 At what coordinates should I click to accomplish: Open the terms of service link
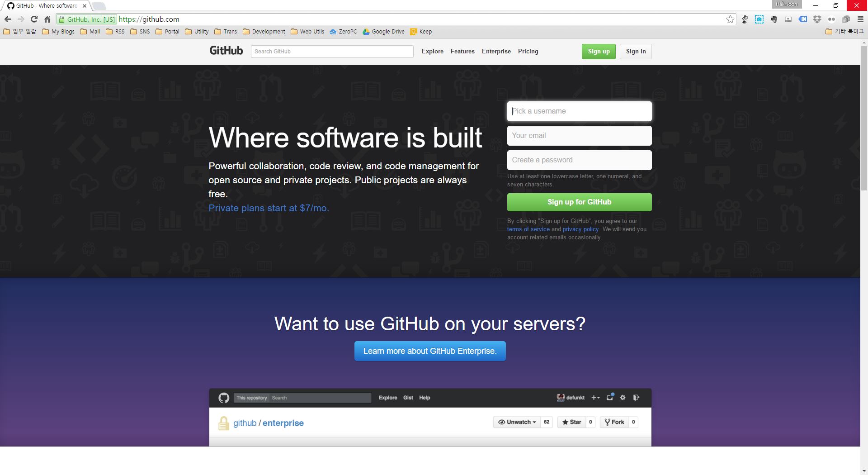[528, 229]
